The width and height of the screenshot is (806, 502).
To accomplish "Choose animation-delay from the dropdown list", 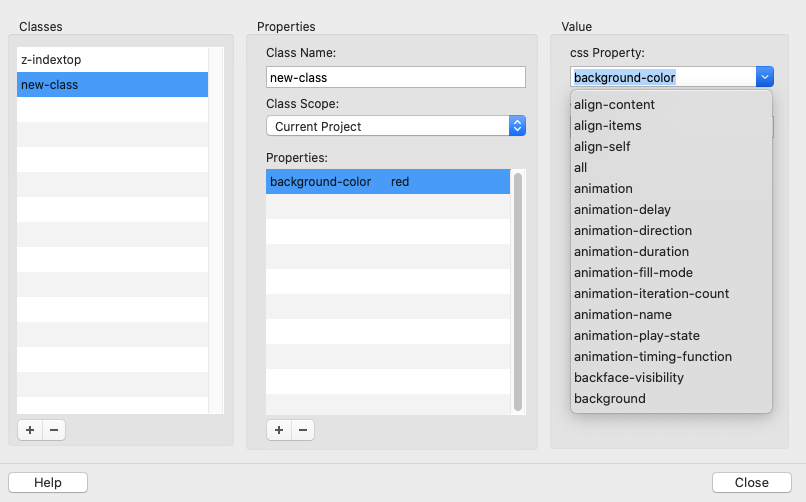I will [622, 210].
